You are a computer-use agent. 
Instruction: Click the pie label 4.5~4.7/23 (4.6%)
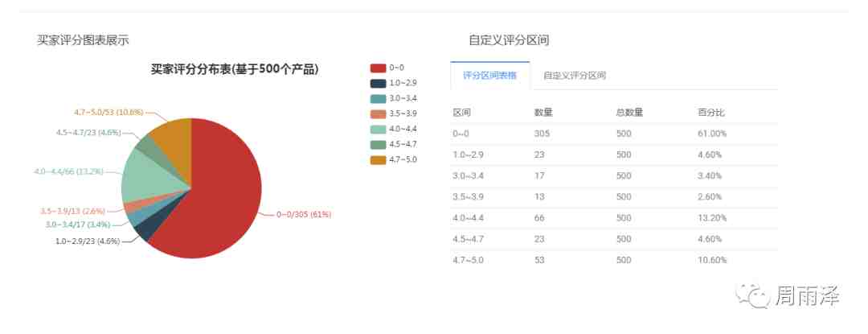point(88,133)
